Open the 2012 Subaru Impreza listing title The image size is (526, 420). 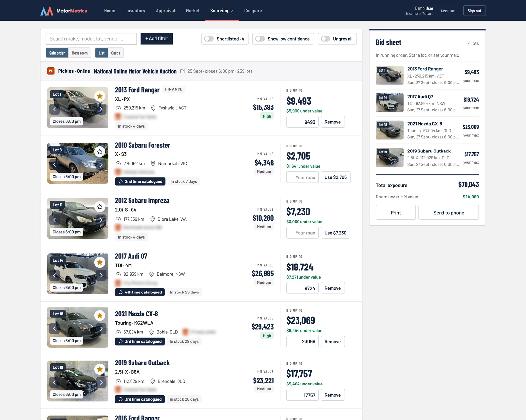[142, 201]
